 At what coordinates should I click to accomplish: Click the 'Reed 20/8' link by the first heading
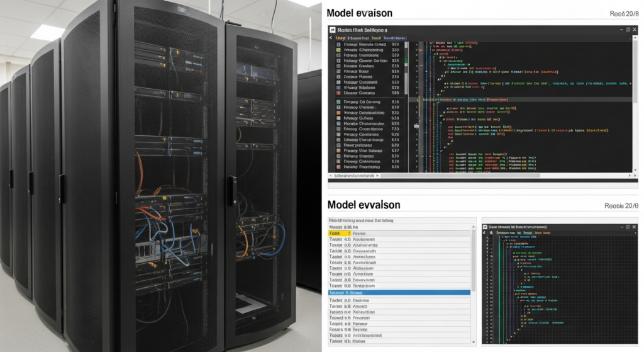(x=624, y=14)
